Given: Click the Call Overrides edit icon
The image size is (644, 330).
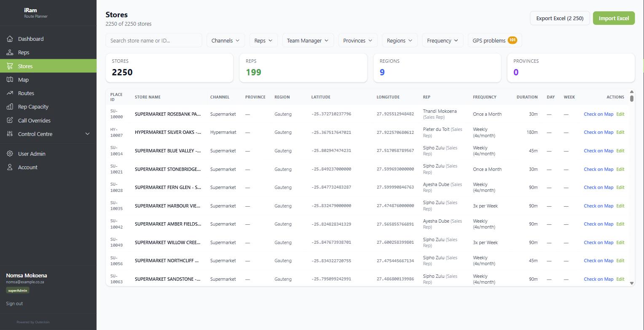Looking at the screenshot, I should point(10,120).
